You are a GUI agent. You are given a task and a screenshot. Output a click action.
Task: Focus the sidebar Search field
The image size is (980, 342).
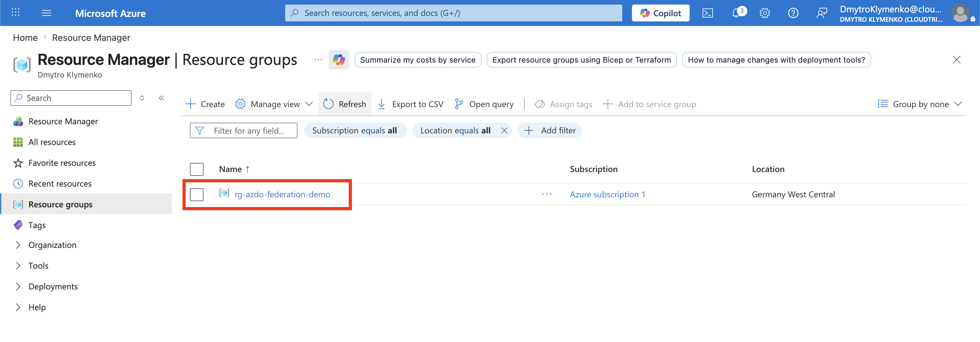point(71,98)
